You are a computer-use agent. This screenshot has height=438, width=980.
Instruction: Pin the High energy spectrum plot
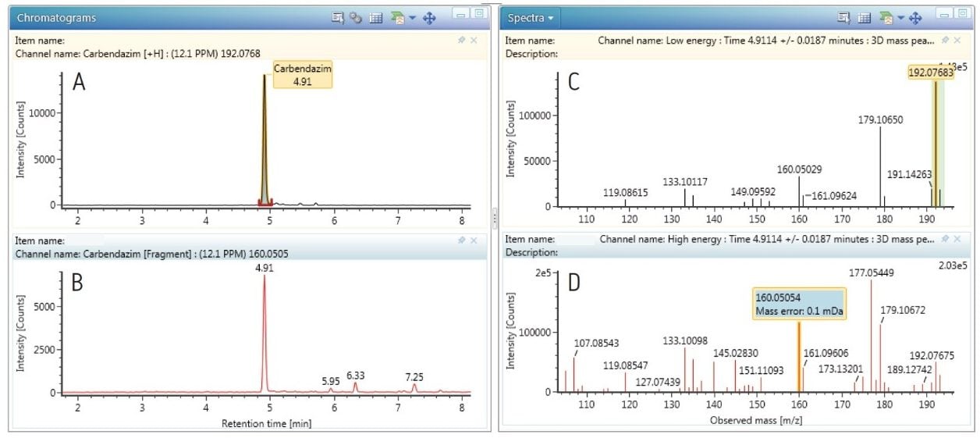coord(946,239)
